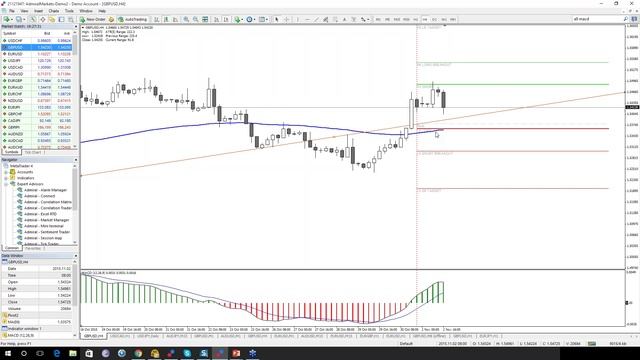Open the Windows Start menu
This screenshot has height=360, width=640.
[x=7, y=353]
